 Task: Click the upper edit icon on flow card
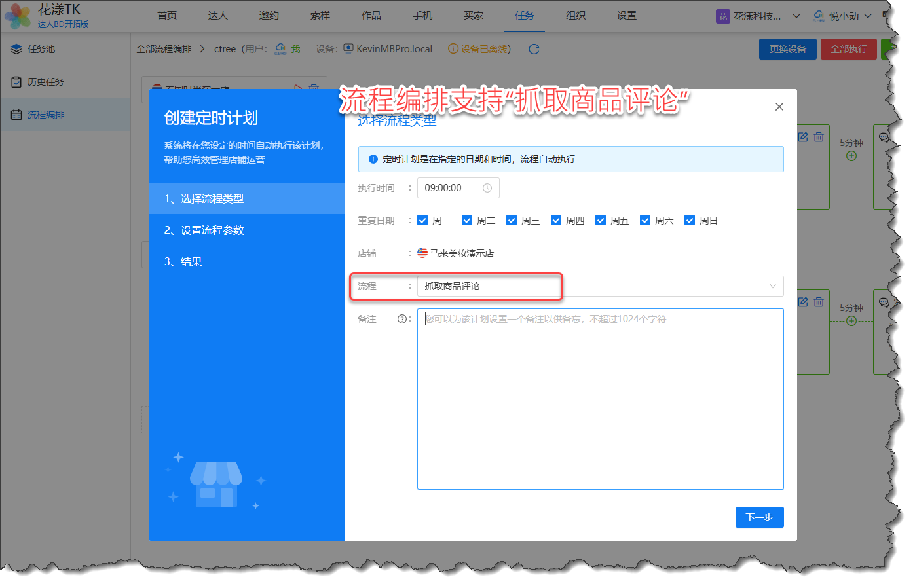click(803, 137)
